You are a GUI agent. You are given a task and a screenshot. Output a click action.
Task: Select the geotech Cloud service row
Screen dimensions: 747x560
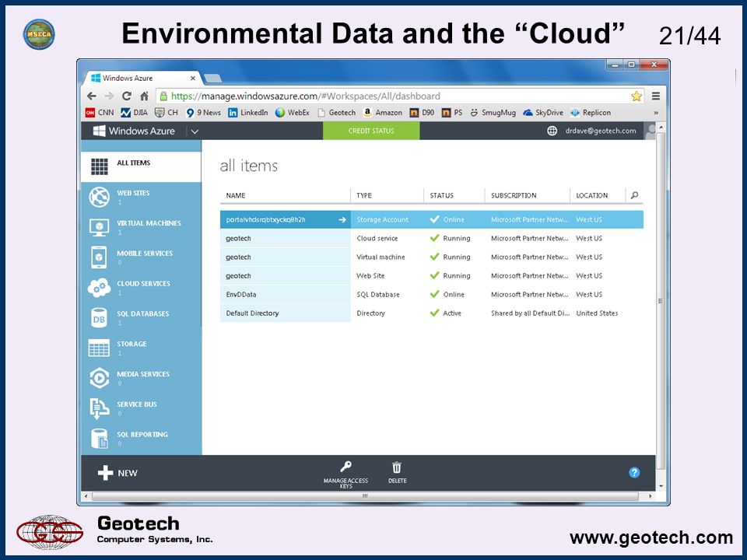pos(432,238)
